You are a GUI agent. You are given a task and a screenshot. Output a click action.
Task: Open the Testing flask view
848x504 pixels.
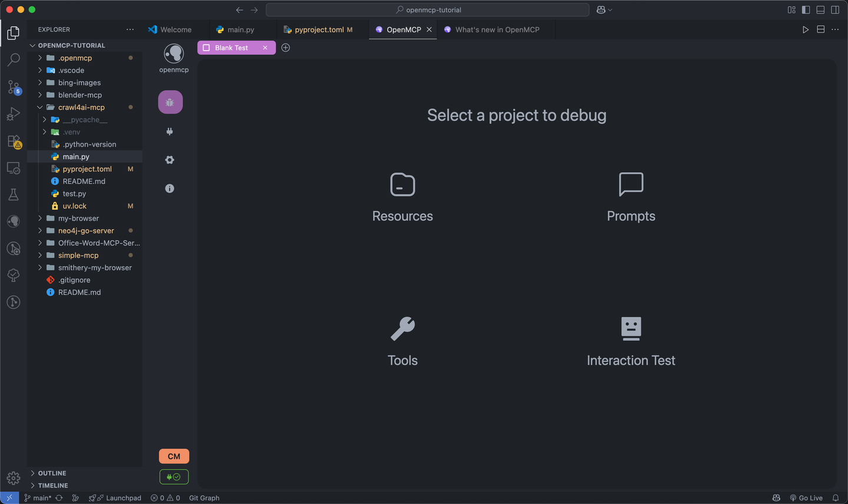[14, 195]
